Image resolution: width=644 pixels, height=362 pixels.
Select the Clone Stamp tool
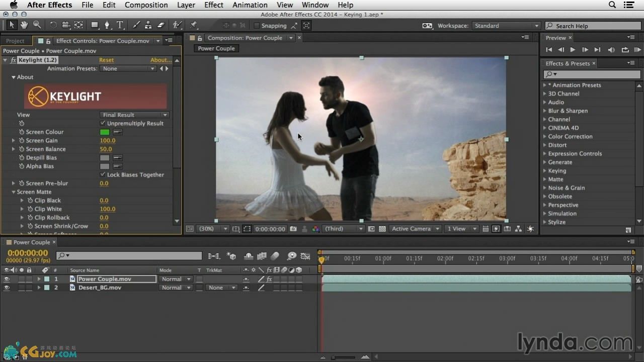tap(148, 25)
